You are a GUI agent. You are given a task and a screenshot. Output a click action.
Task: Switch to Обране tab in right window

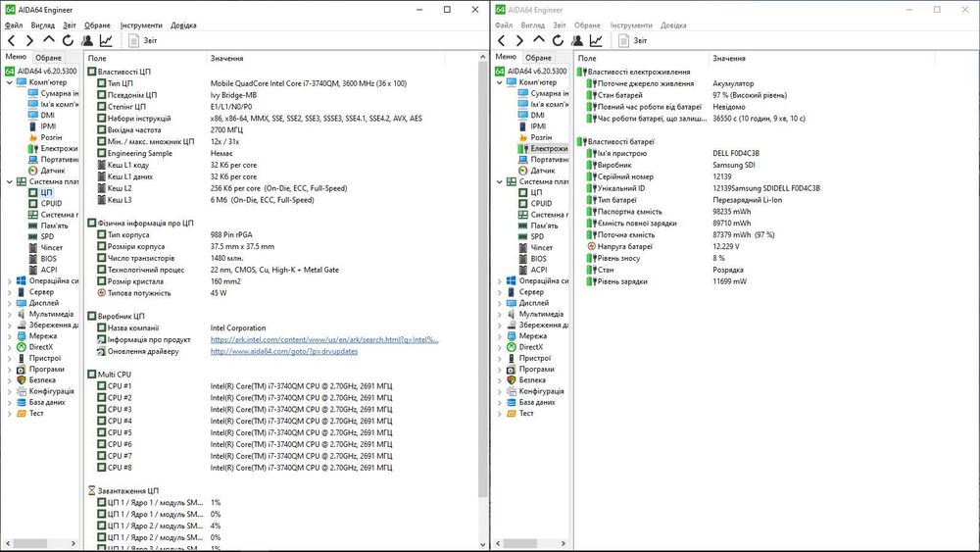(538, 58)
